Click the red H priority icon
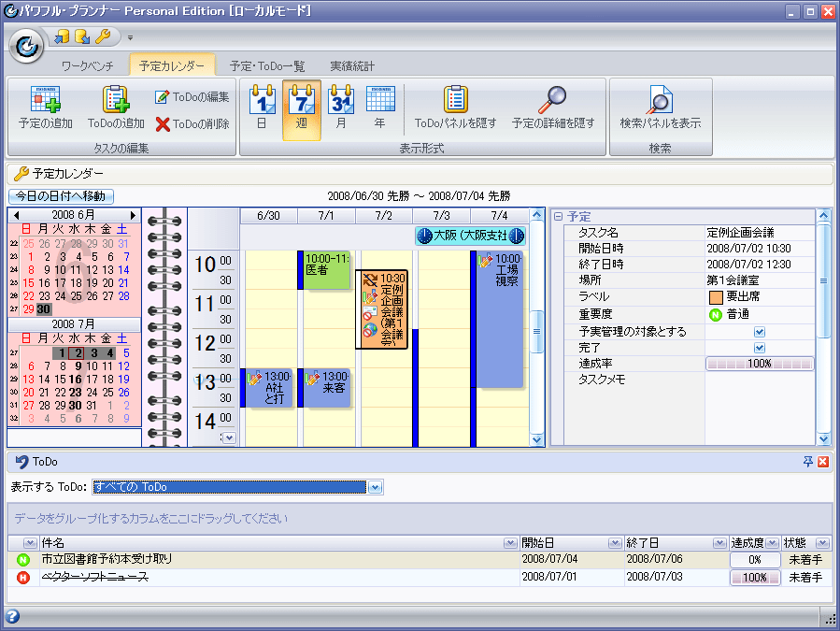 click(x=23, y=578)
